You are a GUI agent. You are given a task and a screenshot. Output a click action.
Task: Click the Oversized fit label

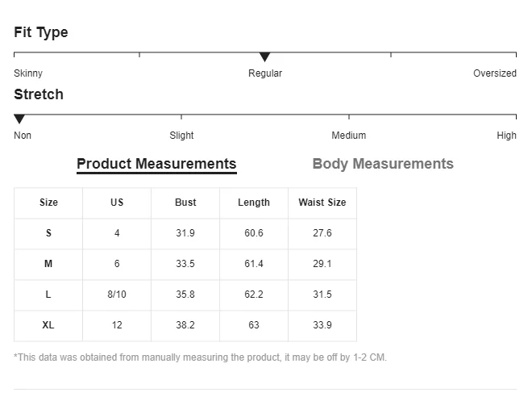coord(494,73)
